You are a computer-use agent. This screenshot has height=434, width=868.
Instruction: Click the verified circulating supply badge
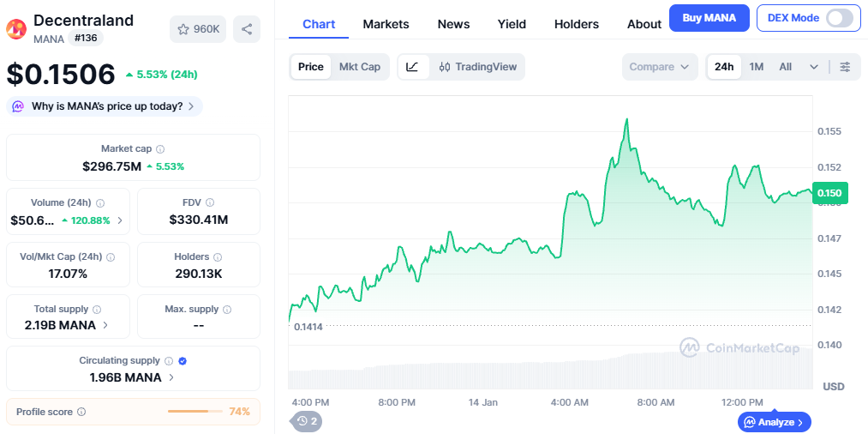[183, 361]
